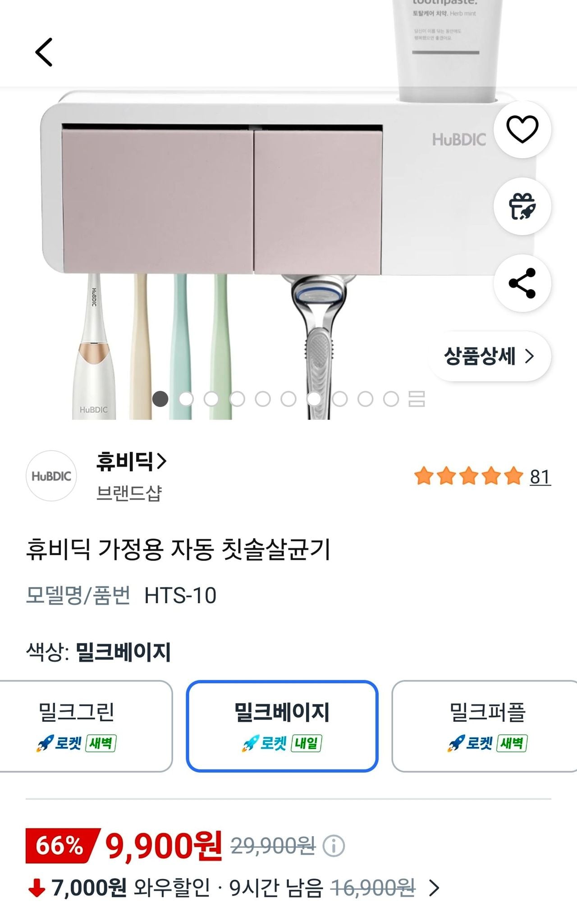Open image list icon after carousel dots
Screen dimensions: 577x924
[x=417, y=399]
